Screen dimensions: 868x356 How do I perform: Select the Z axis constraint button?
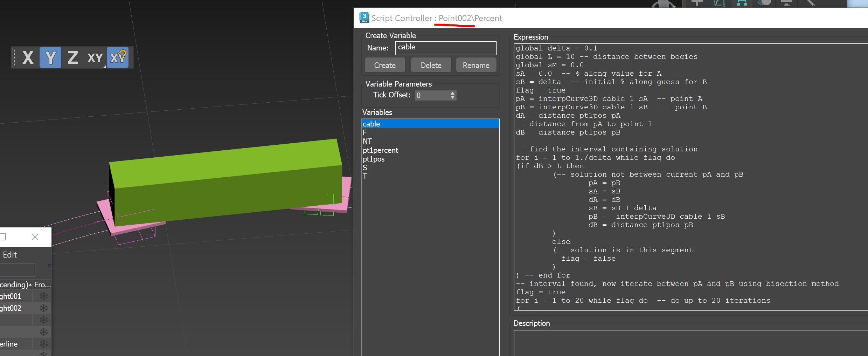(x=72, y=57)
